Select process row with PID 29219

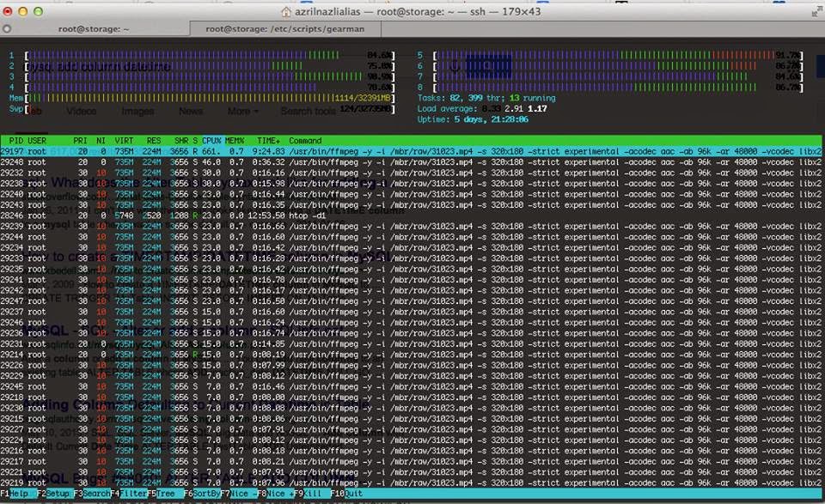pyautogui.click(x=411, y=483)
